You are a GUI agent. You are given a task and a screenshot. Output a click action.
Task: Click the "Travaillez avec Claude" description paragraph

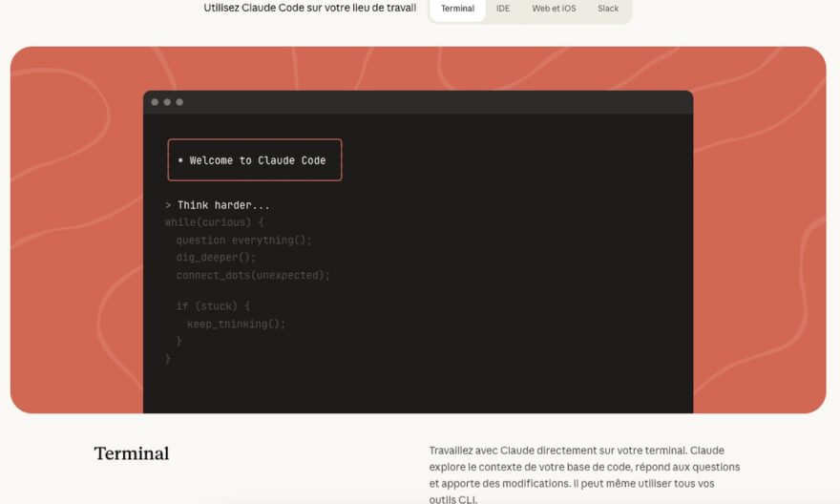584,474
